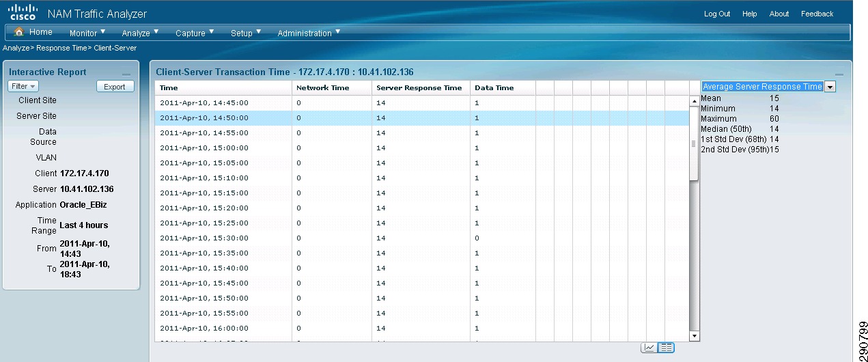The image size is (868, 362).
Task: Select row 2011-Apr-10, 15:25:00
Action: click(x=422, y=223)
